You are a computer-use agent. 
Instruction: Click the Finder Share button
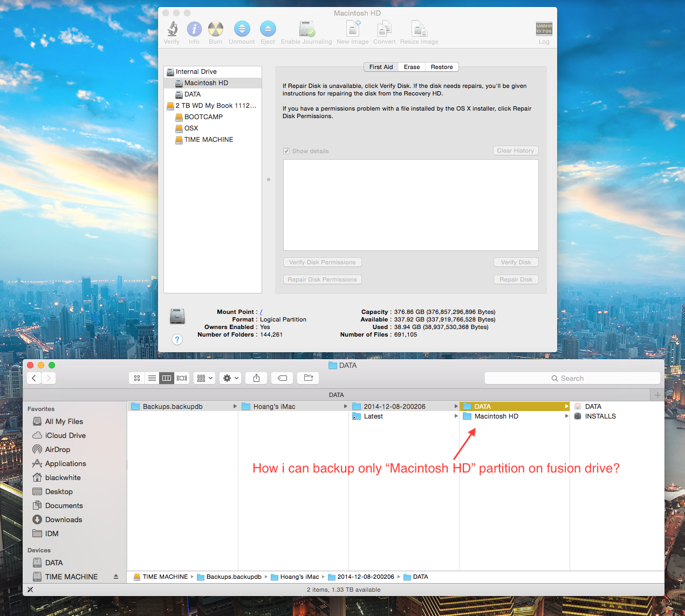(x=257, y=378)
